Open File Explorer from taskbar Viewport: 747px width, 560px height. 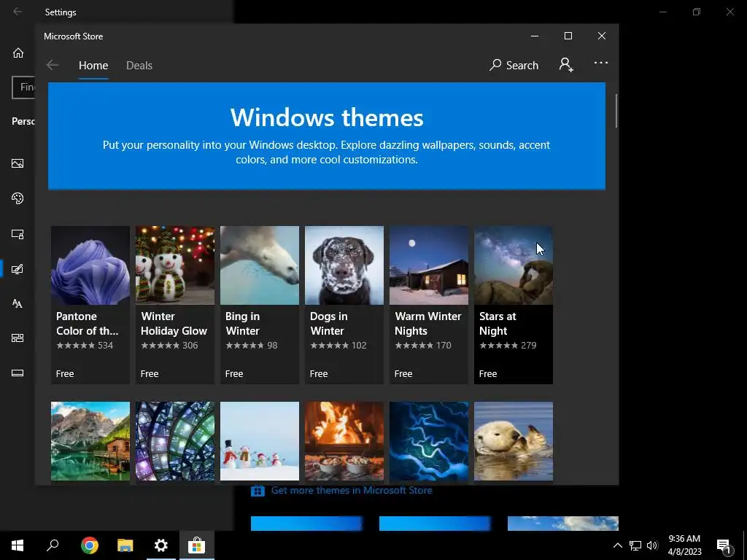pos(125,545)
